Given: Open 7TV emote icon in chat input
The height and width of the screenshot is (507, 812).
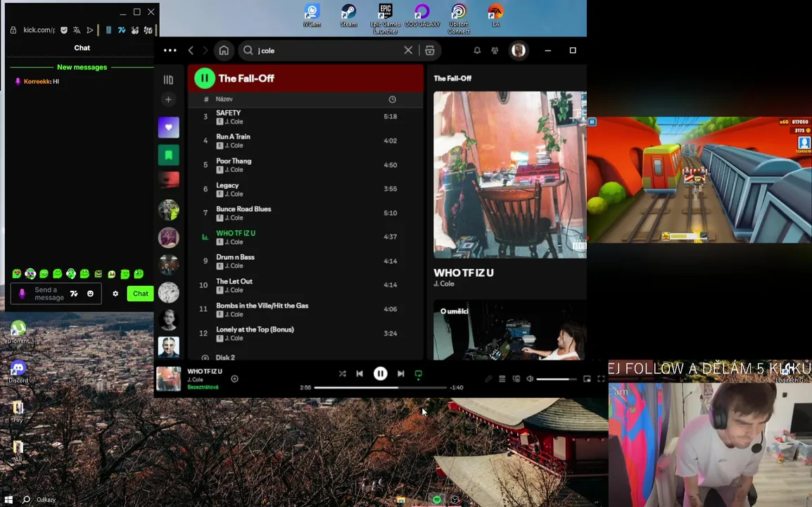Looking at the screenshot, I should coord(74,294).
